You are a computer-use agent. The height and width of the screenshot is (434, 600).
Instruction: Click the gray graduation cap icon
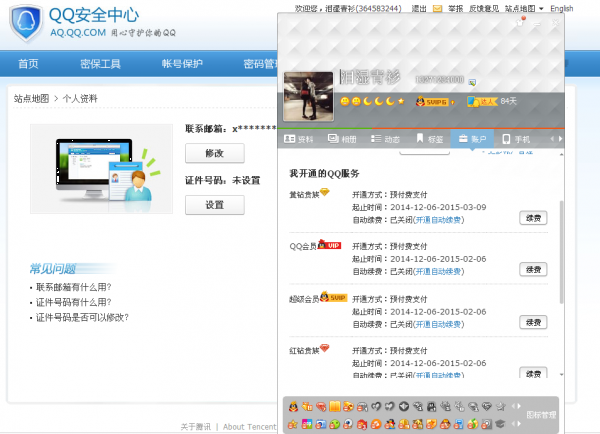(x=500, y=424)
